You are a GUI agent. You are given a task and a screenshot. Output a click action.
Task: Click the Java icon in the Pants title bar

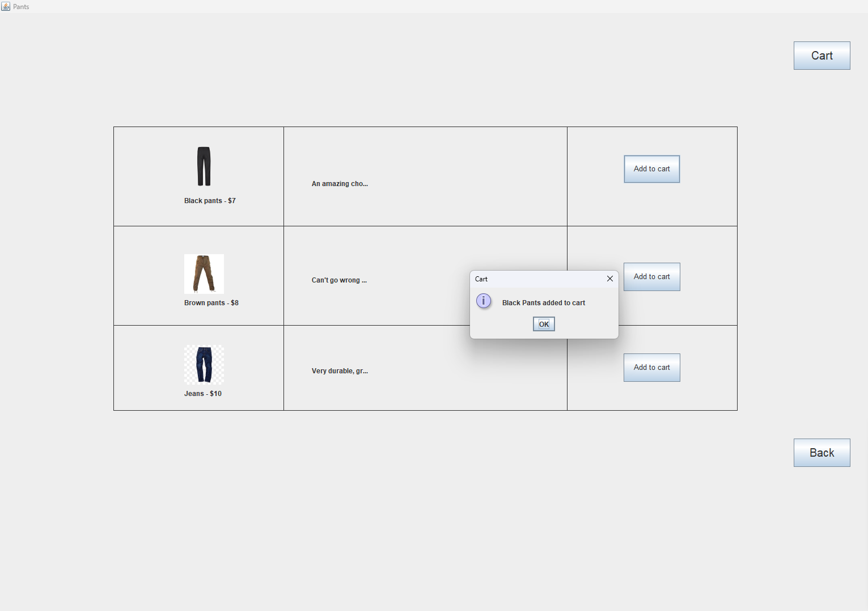(x=6, y=6)
